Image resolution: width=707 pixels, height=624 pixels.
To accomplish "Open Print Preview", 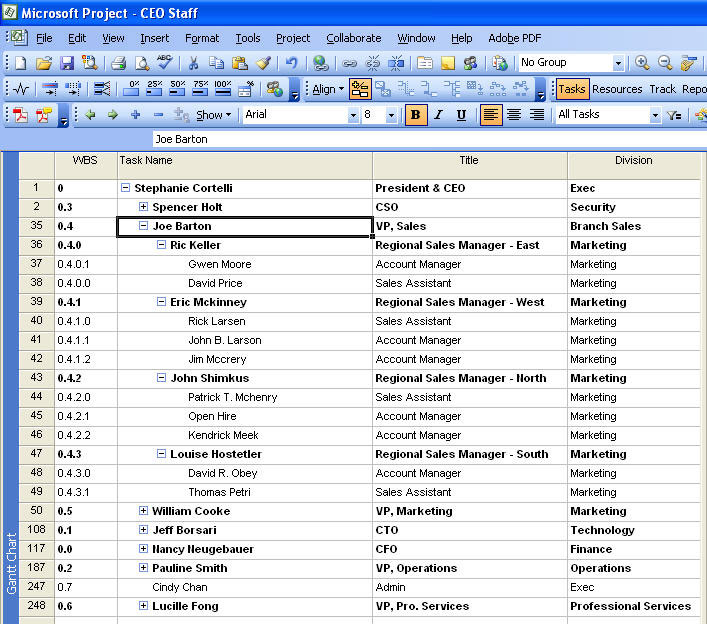I will point(142,63).
